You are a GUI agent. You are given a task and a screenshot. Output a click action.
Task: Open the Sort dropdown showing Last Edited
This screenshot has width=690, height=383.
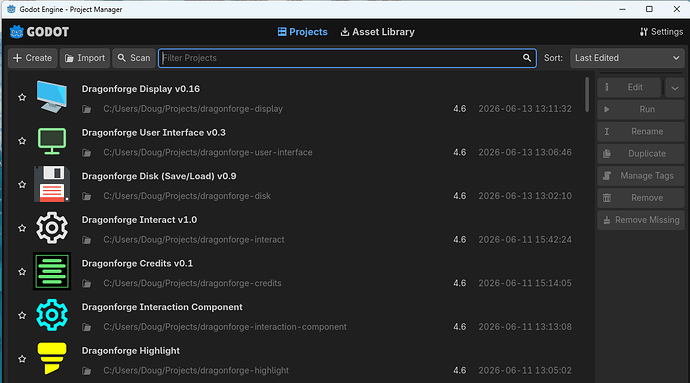[x=627, y=58]
